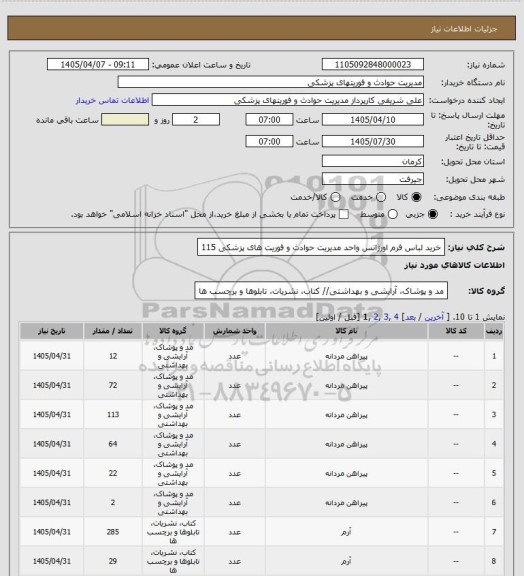Go to page 3 of results

(386, 317)
